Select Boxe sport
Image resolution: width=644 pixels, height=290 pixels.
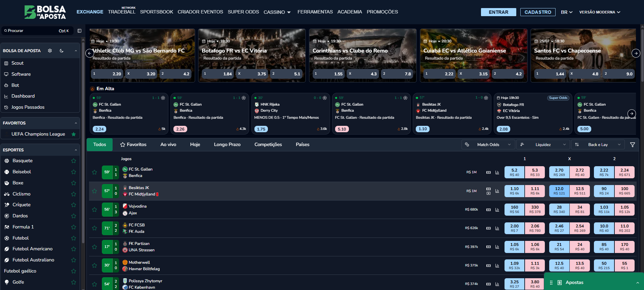tap(18, 183)
